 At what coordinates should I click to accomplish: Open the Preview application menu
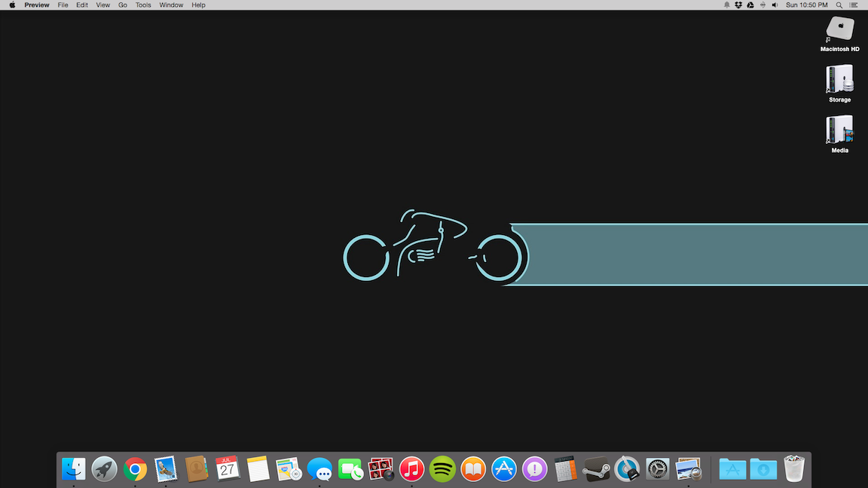pyautogui.click(x=36, y=5)
